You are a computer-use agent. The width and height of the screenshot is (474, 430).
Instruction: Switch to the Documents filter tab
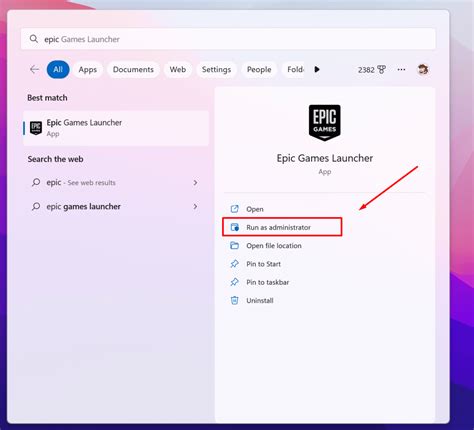tap(133, 69)
